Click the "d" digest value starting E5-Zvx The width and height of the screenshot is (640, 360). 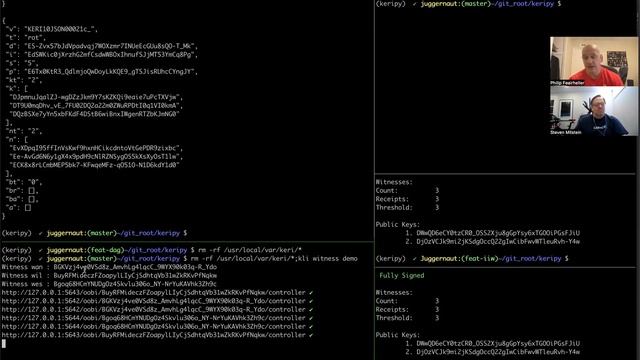pos(111,46)
